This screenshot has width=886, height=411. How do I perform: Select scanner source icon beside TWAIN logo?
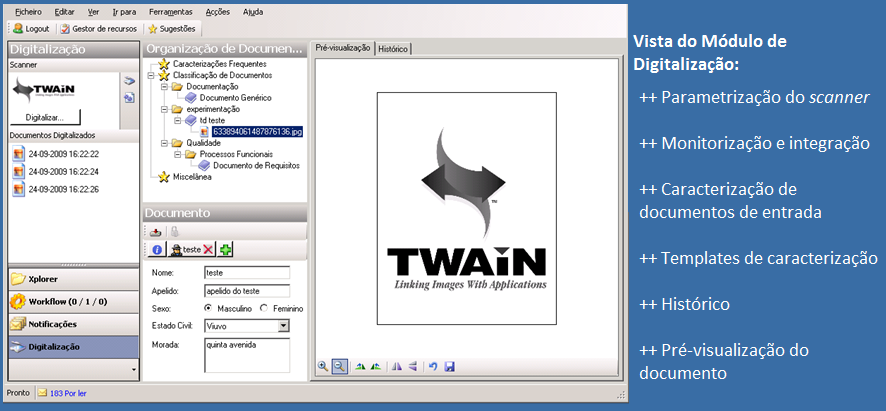[129, 81]
